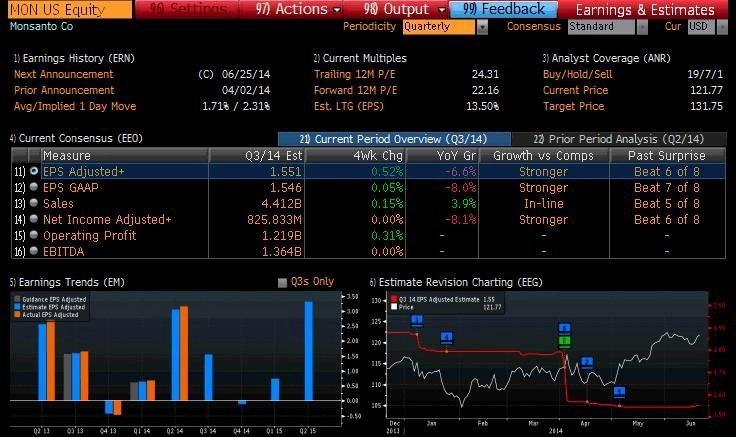This screenshot has height=437, width=736.
Task: Toggle the Q3s Only checkbox
Action: click(282, 283)
